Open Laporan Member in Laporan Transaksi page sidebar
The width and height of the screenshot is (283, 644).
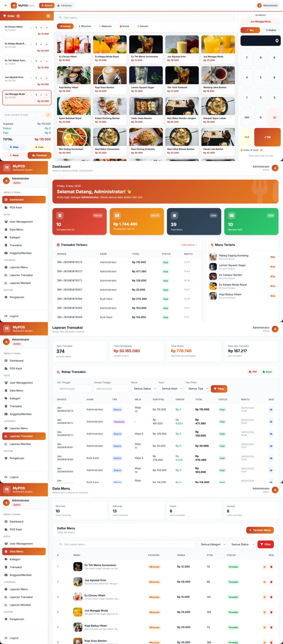pyautogui.click(x=24, y=444)
